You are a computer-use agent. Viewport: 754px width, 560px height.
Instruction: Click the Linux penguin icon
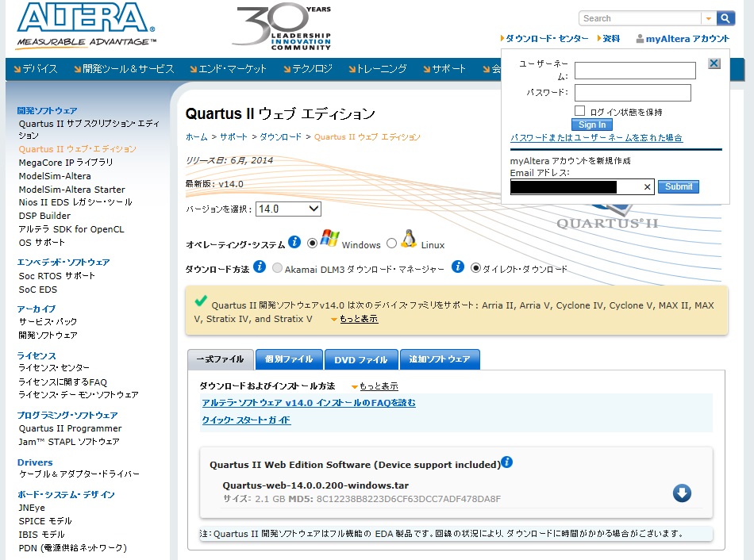409,239
